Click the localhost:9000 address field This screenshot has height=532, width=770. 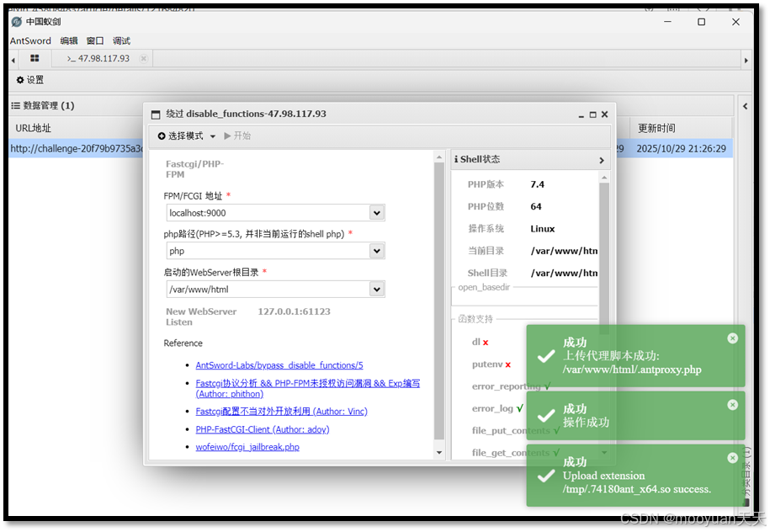point(268,213)
